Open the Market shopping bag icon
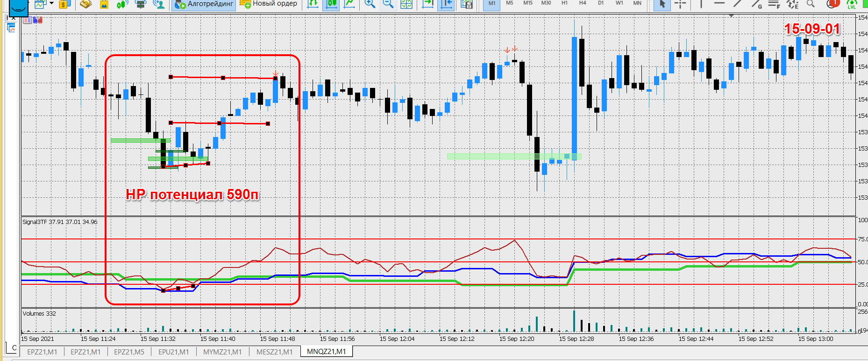The image size is (868, 361). pyautogui.click(x=104, y=4)
